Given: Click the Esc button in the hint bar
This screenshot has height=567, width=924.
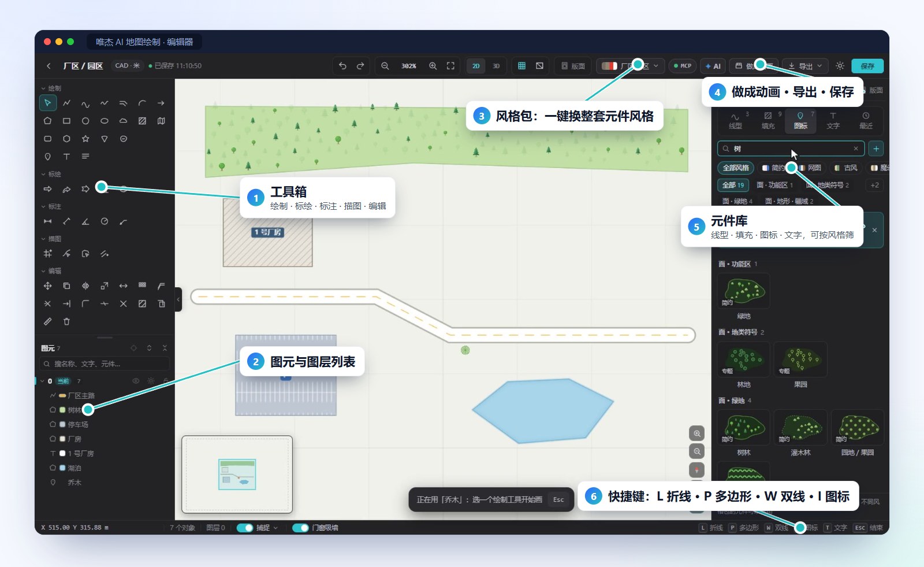Looking at the screenshot, I should click(x=558, y=499).
